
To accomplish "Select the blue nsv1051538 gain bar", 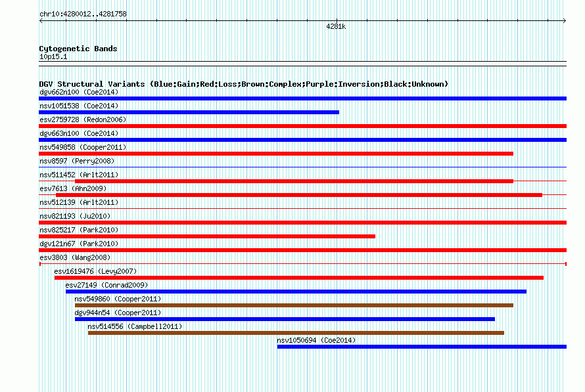I will click(x=189, y=112).
